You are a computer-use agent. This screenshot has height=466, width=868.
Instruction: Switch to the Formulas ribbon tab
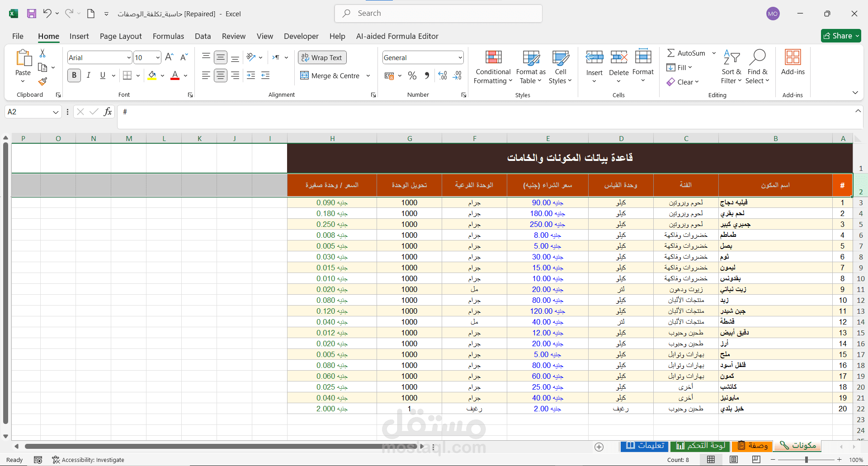[x=168, y=36]
